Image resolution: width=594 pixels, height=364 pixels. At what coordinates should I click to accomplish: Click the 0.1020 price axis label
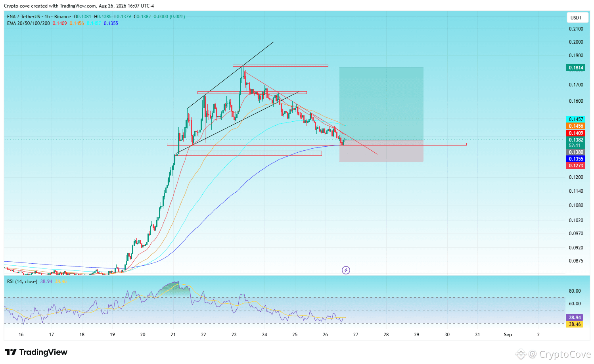pos(576,220)
